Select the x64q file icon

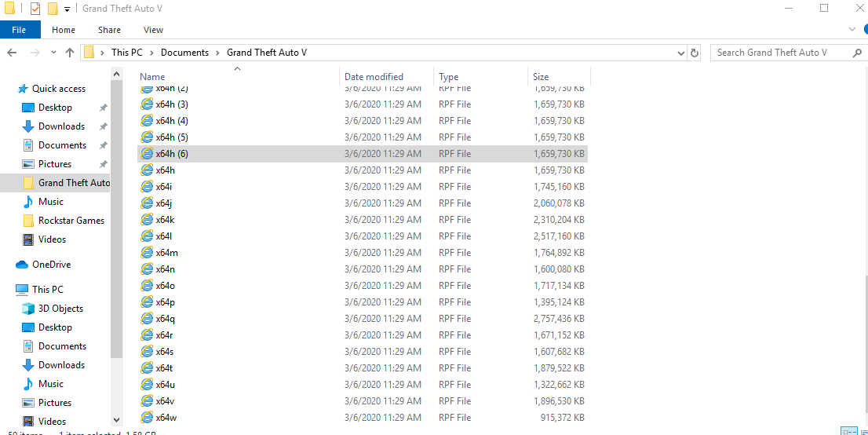click(x=147, y=319)
